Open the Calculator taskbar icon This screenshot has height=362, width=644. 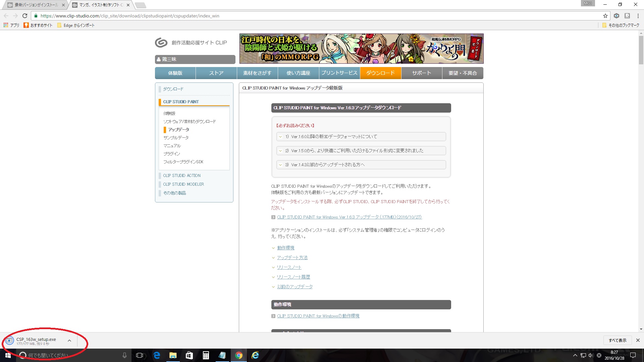(x=206, y=355)
